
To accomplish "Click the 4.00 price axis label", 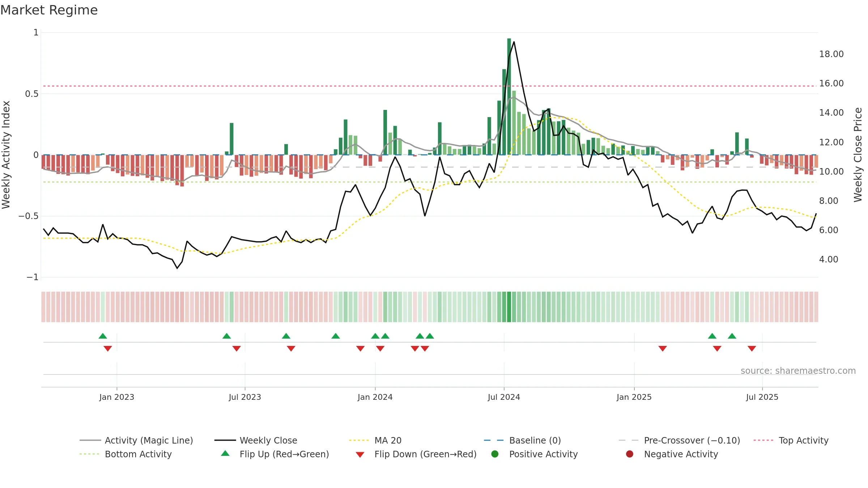I will (829, 260).
